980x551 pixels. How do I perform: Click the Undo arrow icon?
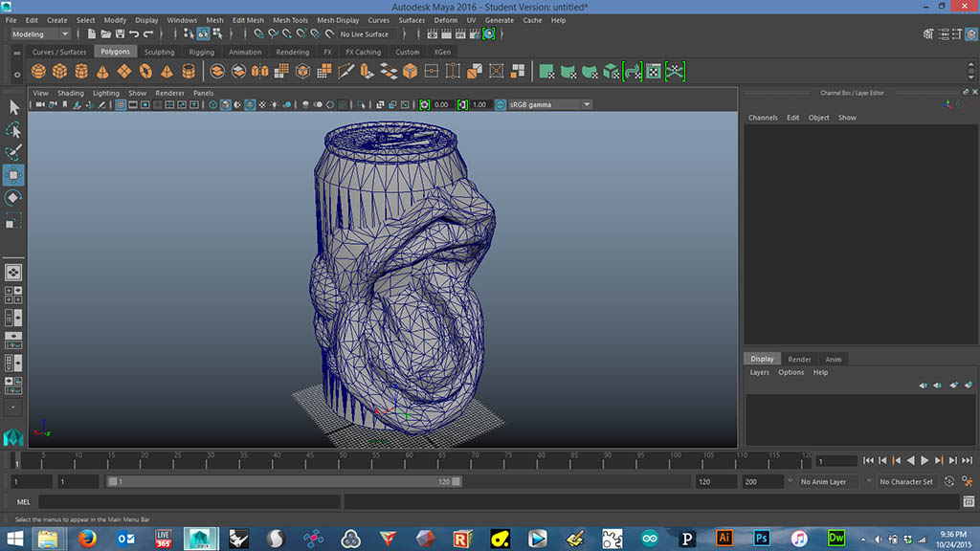[134, 34]
